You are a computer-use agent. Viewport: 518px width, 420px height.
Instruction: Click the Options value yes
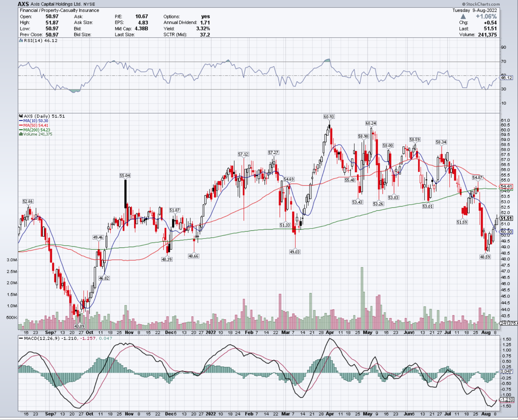pyautogui.click(x=205, y=16)
